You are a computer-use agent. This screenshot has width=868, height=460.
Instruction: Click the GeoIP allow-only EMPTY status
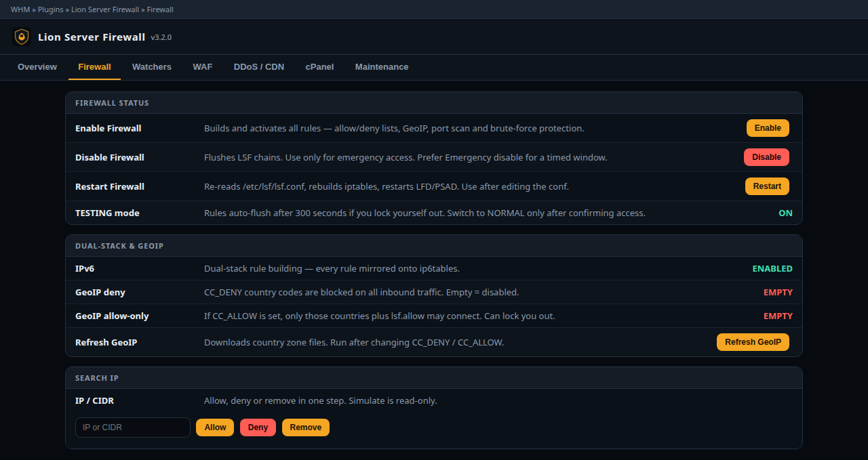(x=778, y=316)
